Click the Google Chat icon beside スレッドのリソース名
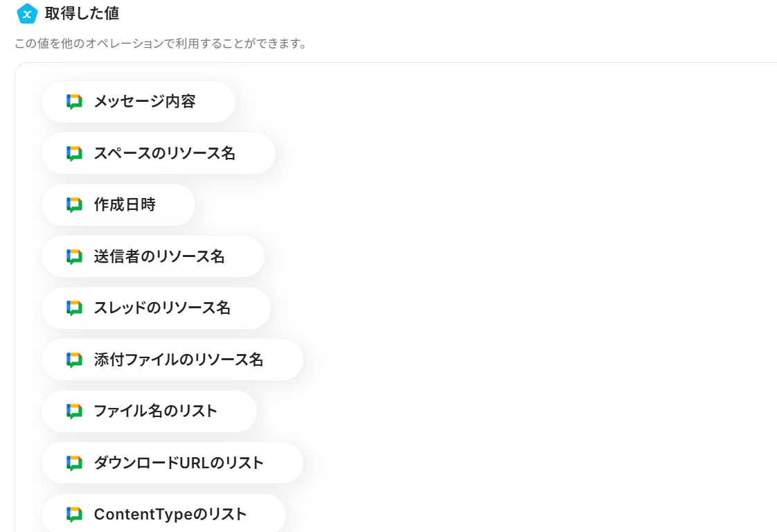Image resolution: width=777 pixels, height=532 pixels. [x=74, y=308]
